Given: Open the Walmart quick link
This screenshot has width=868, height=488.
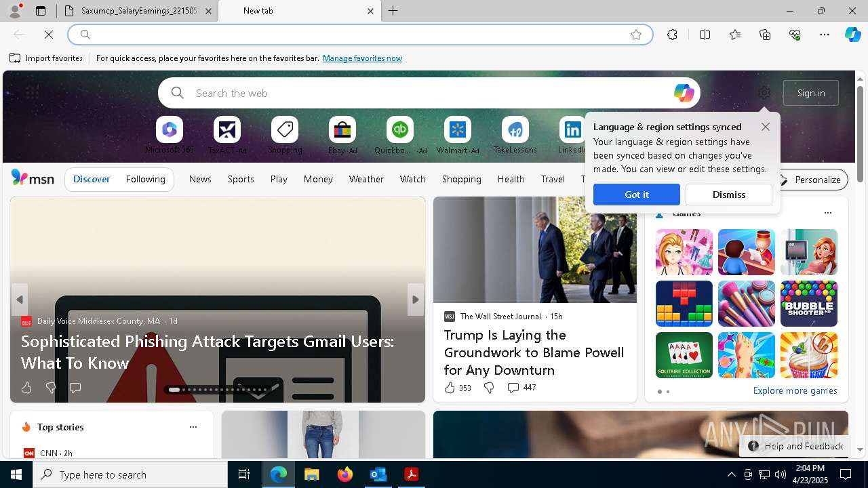Looking at the screenshot, I should 458,136.
